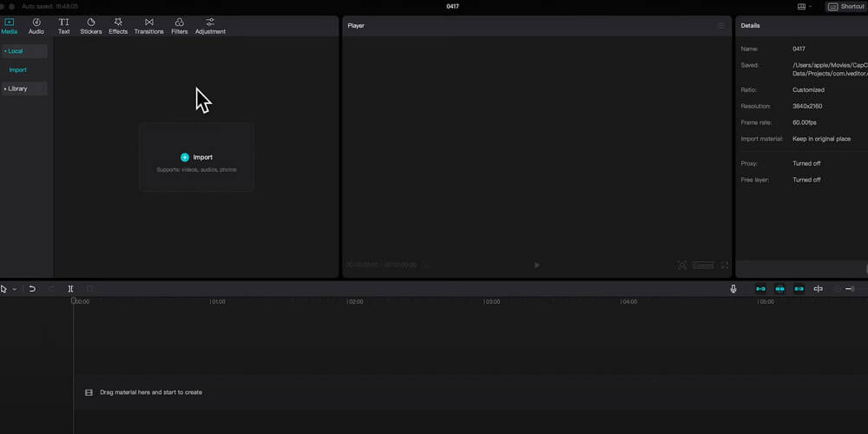Click the film strip icon in main track
Image resolution: width=868 pixels, height=434 pixels.
[x=89, y=392]
